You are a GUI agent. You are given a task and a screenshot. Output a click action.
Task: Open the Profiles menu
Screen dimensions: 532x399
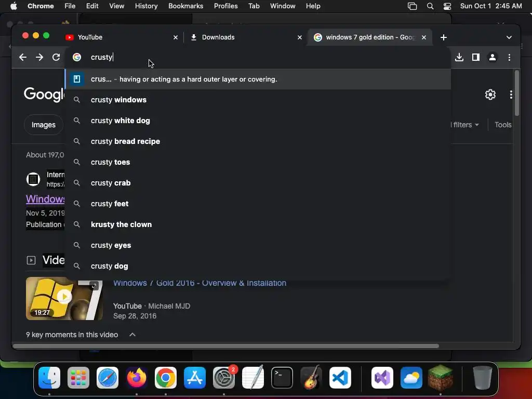[225, 6]
